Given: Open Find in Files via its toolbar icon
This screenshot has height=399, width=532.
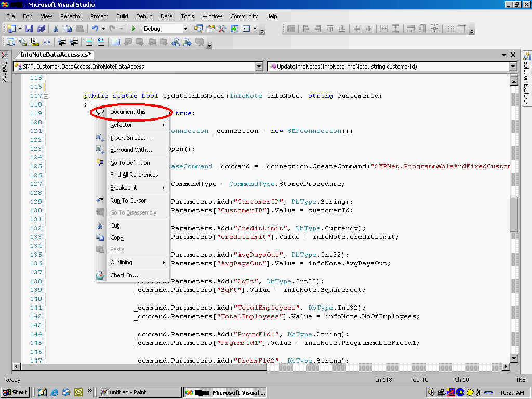Looking at the screenshot, I should point(197,29).
